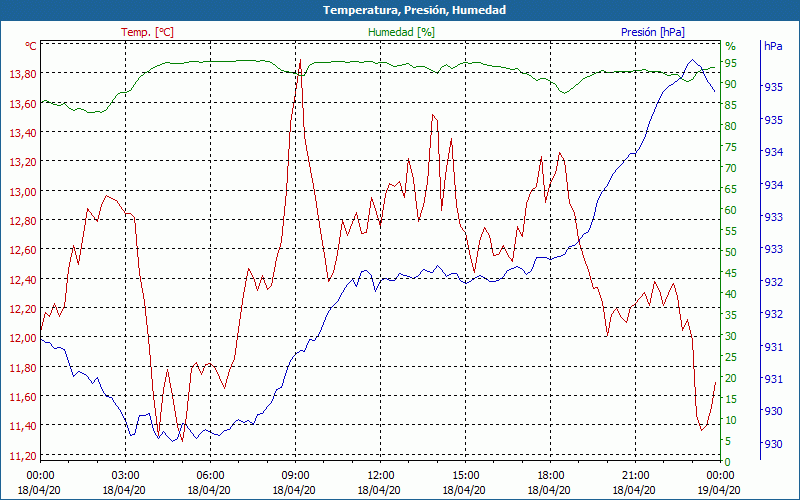Screen dimensions: 800x500
Task: Click the 12:00 time axis label
Action: coord(380,476)
